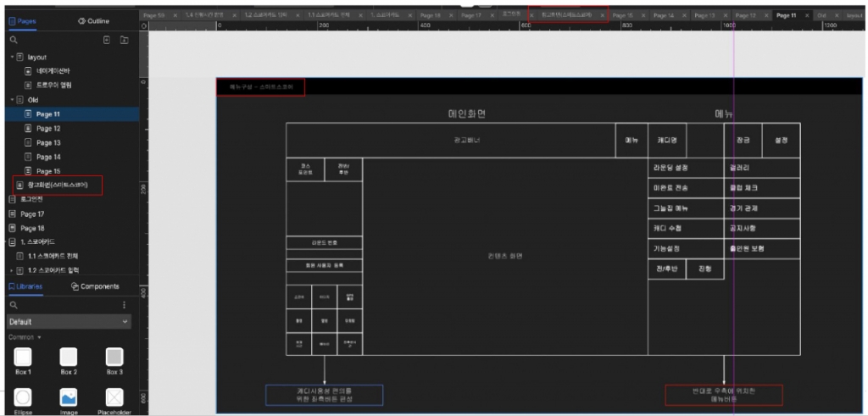
Task: Select Page 17 in the Pages list
Action: pyautogui.click(x=32, y=214)
